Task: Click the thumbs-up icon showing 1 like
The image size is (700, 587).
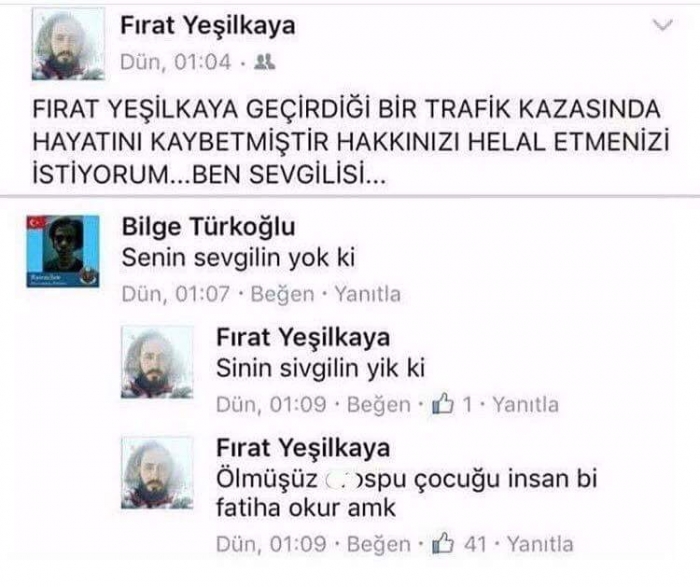Action: 443,404
